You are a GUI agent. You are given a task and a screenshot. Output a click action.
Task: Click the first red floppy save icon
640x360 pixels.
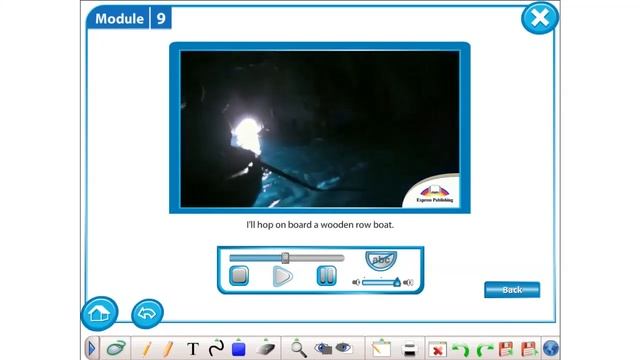click(506, 349)
